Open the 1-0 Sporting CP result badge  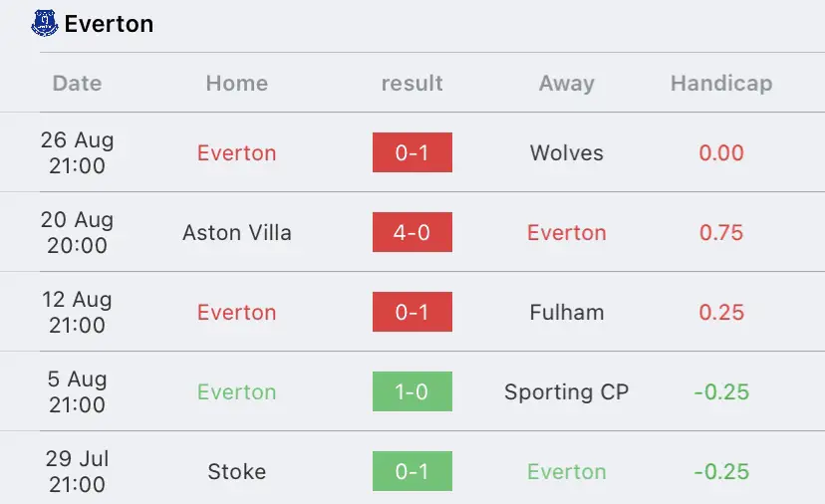(412, 391)
